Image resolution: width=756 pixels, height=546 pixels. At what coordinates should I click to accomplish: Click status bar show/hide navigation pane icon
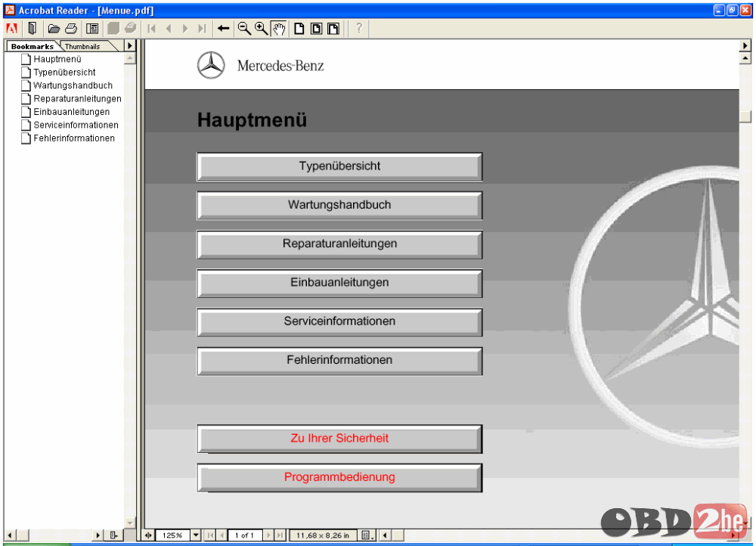tap(148, 535)
